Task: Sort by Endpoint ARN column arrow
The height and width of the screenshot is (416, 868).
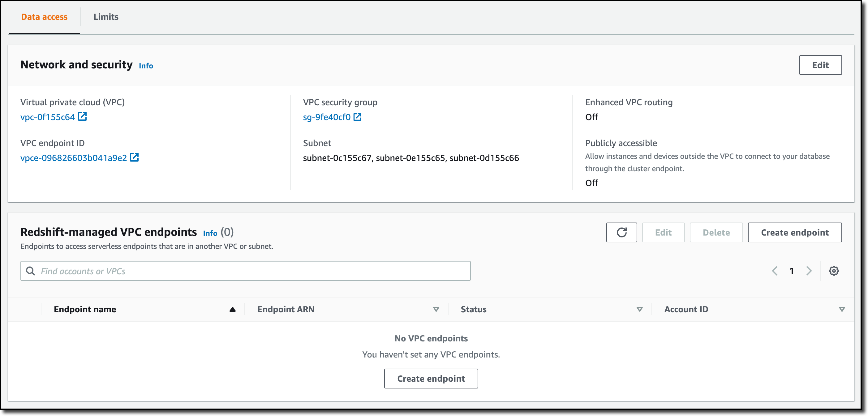Action: 436,309
